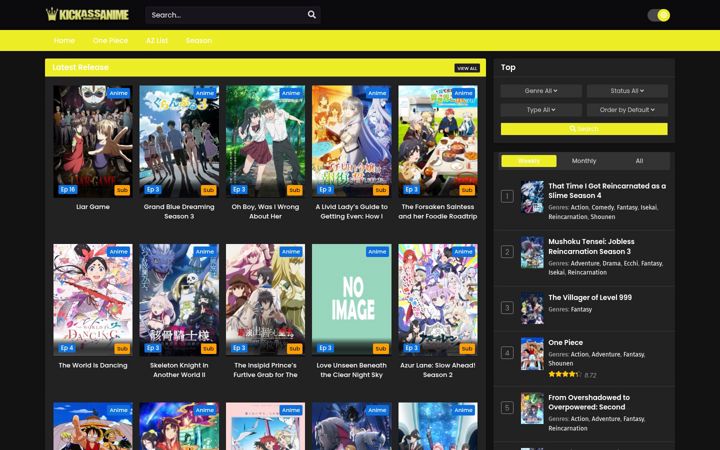Click Azur Lane: Slow Ahead! Season 2 title
The image size is (720, 450).
point(438,370)
